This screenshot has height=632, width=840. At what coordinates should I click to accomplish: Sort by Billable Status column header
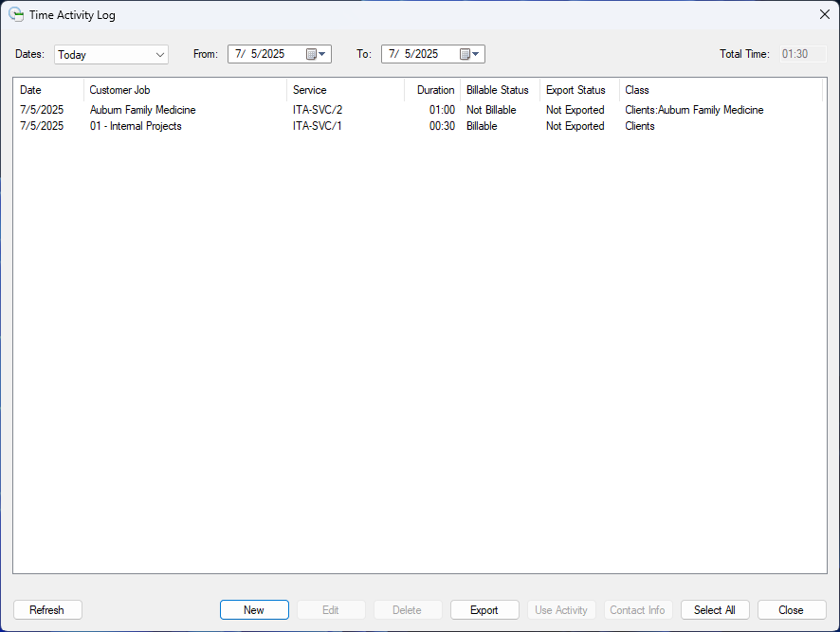tap(500, 90)
